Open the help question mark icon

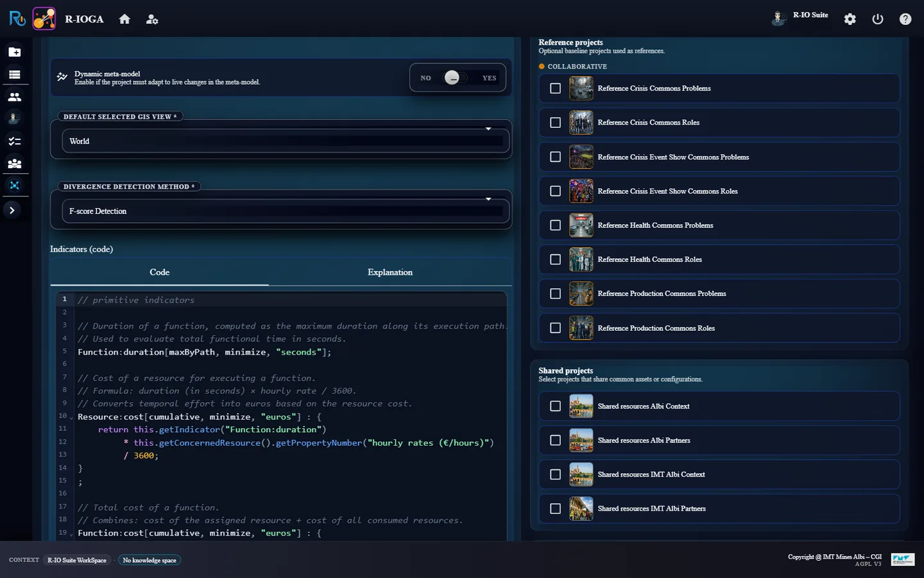tap(905, 19)
